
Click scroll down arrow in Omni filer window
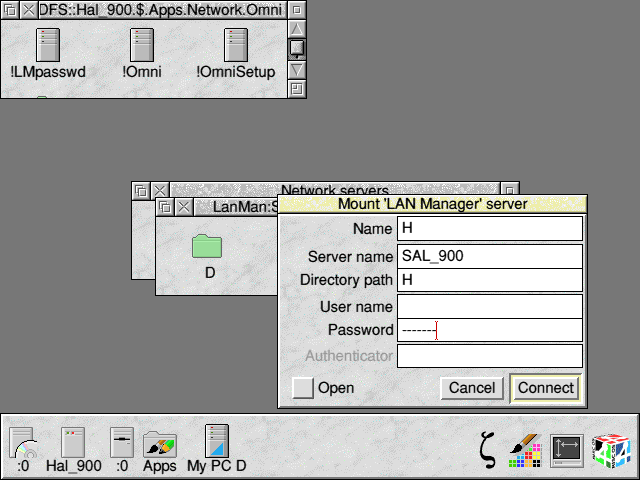[297, 69]
